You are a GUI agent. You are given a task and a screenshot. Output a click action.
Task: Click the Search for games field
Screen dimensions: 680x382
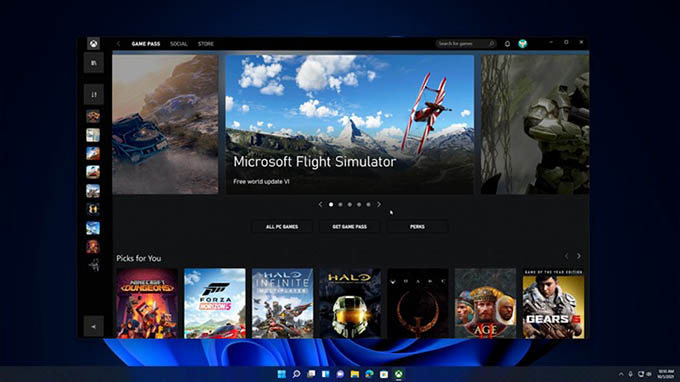click(x=466, y=44)
